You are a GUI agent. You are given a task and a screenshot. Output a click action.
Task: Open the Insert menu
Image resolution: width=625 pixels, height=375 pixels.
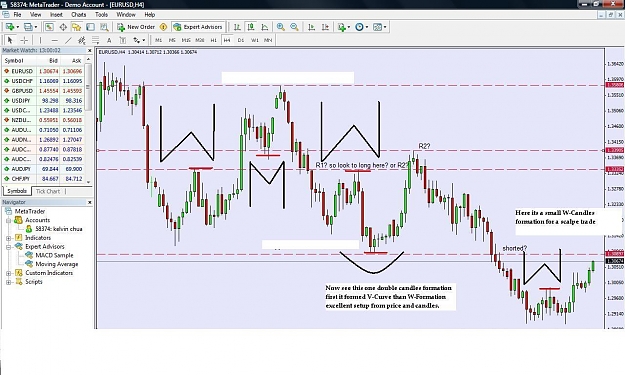tap(56, 15)
